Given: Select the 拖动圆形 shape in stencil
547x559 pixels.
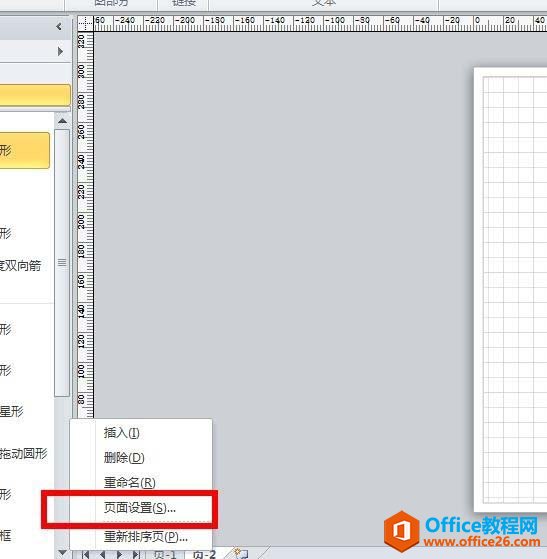Looking at the screenshot, I should pos(24,453).
